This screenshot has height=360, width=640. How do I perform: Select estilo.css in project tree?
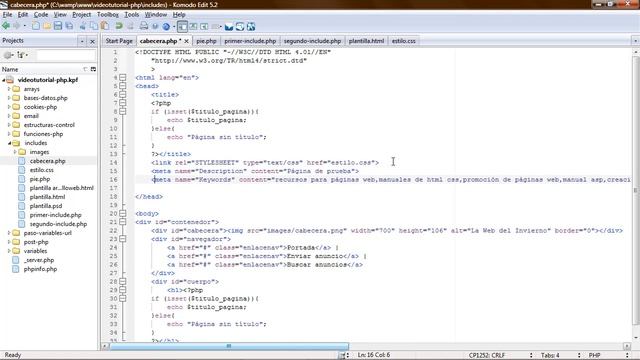[42, 170]
